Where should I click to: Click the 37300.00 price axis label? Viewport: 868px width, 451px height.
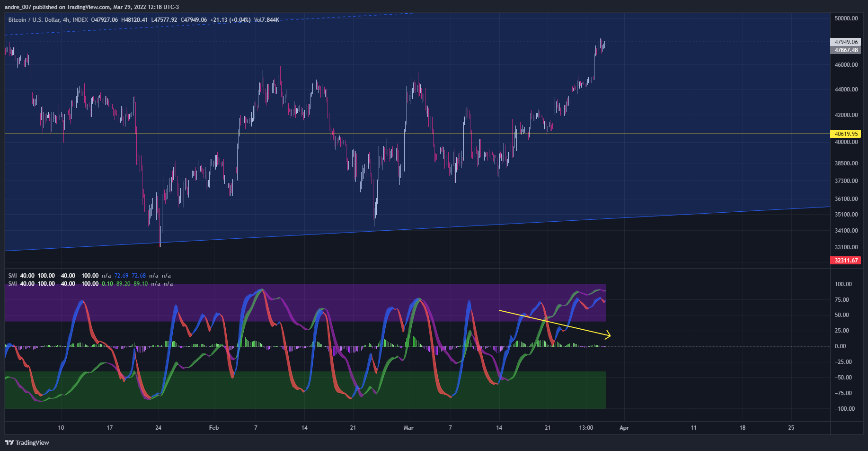pos(846,181)
